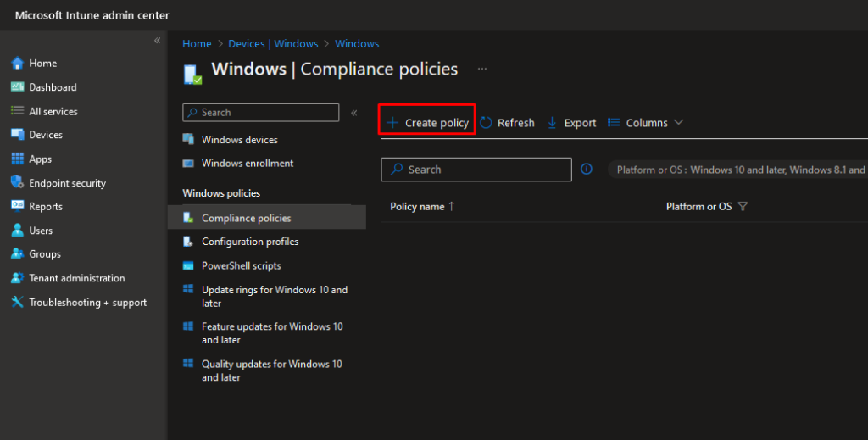Click the Update rings Windows logo icon
This screenshot has height=440, width=868.
point(189,289)
